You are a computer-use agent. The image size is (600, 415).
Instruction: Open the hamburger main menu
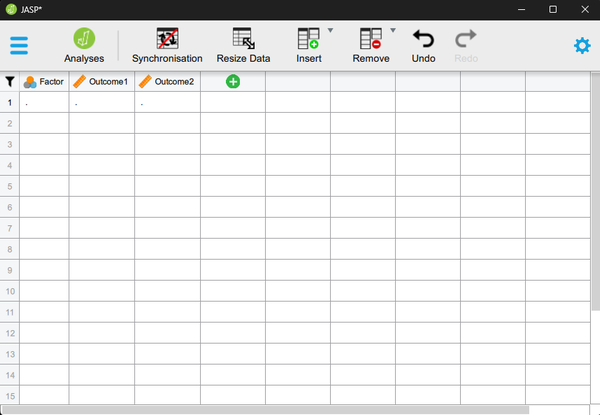pyautogui.click(x=19, y=46)
